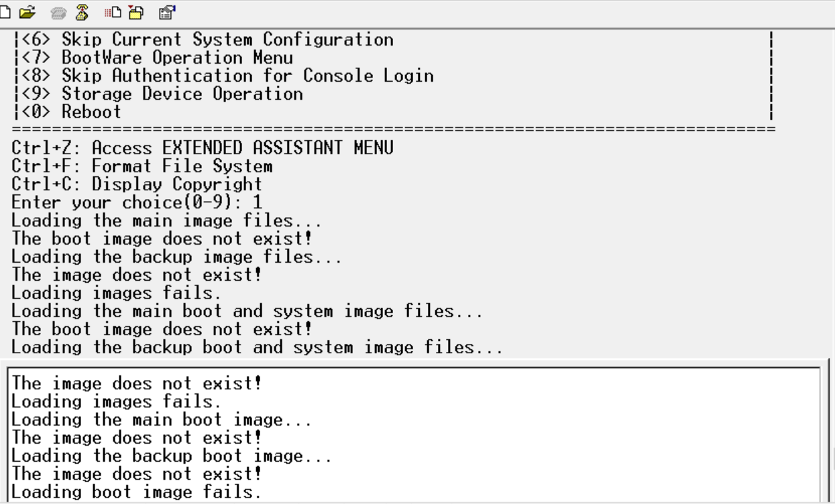The width and height of the screenshot is (835, 504).
Task: Click 'Ctrl+Z: Access EXTENDED ASSISTANT MENU' text
Action: (202, 147)
